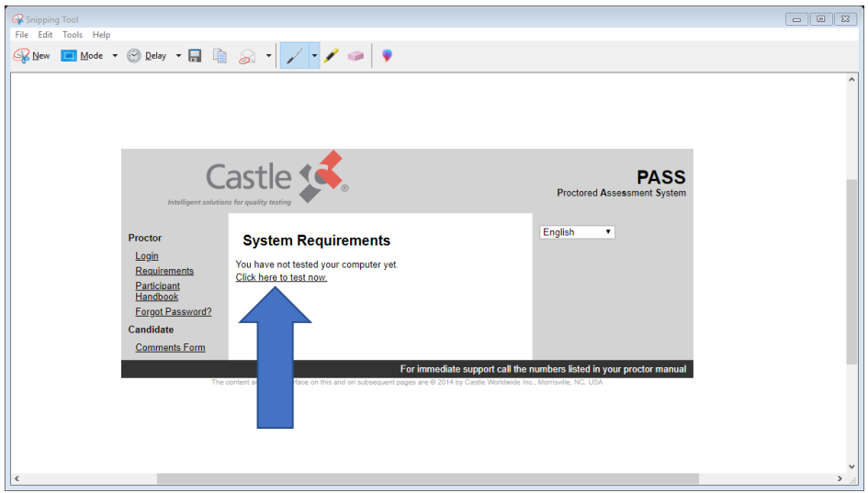Click the Snipping Tool title bar icon
The height and width of the screenshot is (493, 868).
[x=17, y=19]
